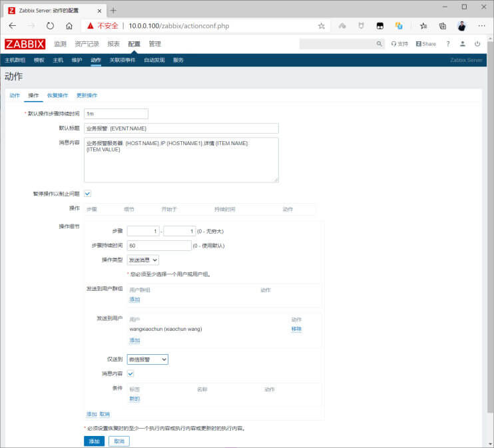Go to browser home icon
Screen dimensions: 494x448
(x=69, y=26)
